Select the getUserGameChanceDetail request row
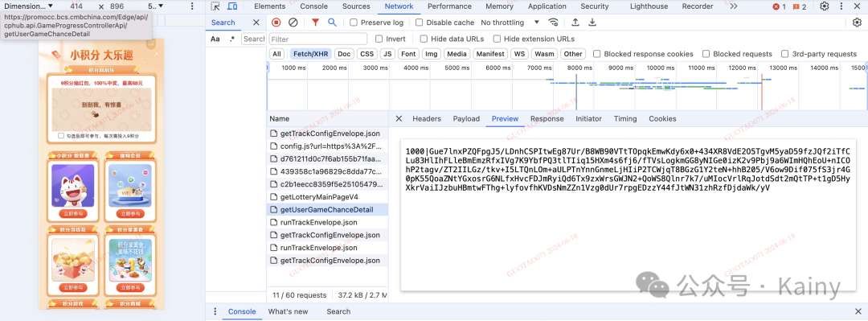 pyautogui.click(x=327, y=209)
